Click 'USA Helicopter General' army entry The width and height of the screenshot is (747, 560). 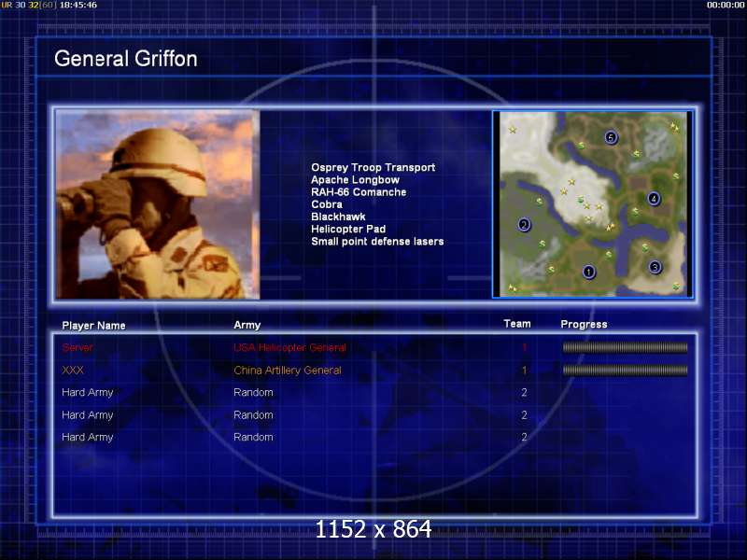289,347
